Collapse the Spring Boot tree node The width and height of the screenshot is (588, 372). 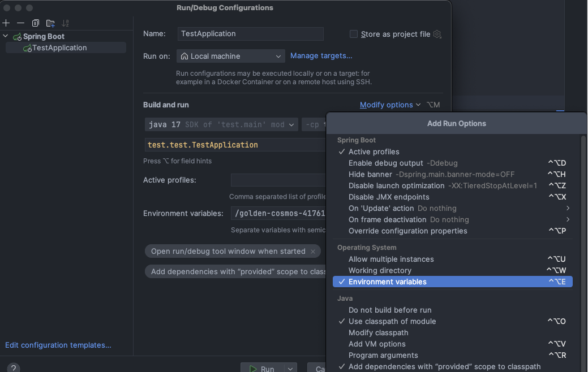pyautogui.click(x=5, y=36)
